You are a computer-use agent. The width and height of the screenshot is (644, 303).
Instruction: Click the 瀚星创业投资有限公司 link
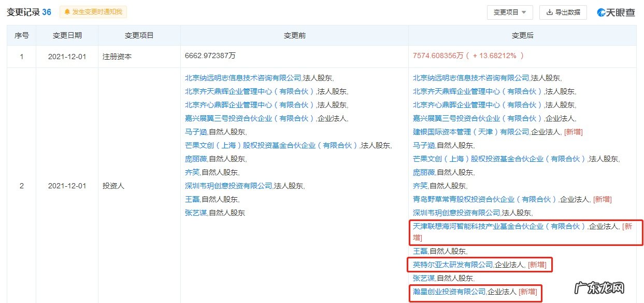449,292
